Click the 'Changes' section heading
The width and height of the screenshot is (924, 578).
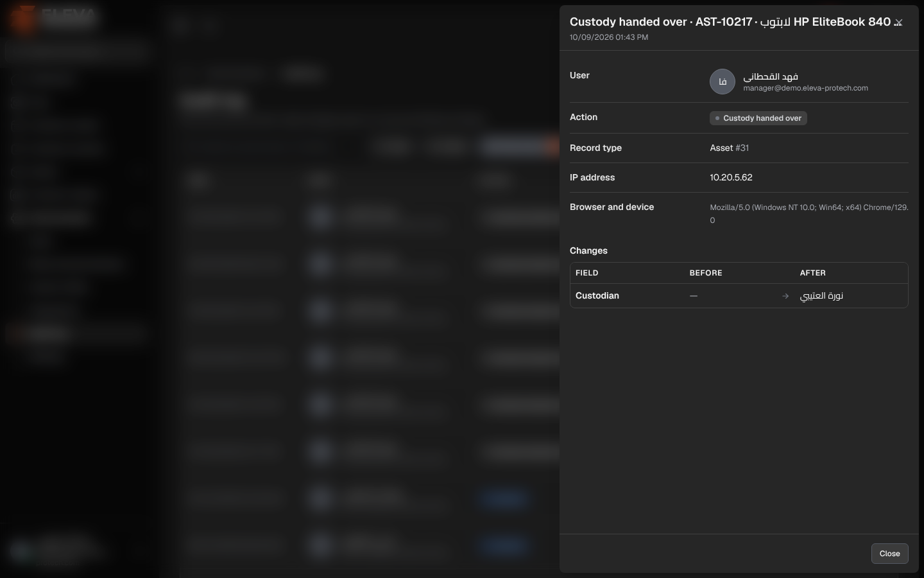click(x=588, y=250)
